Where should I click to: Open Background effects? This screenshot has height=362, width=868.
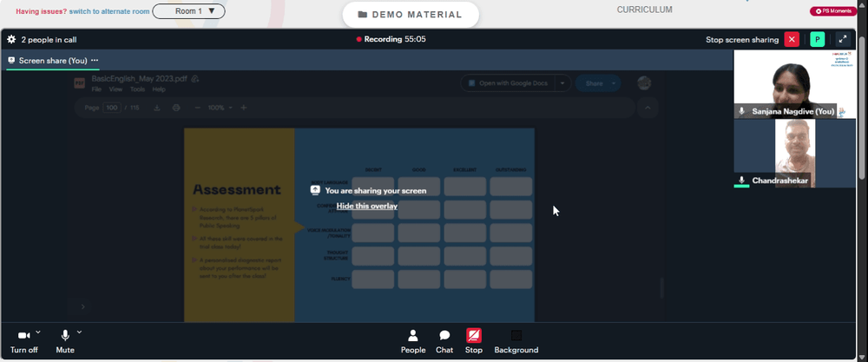pyautogui.click(x=516, y=342)
